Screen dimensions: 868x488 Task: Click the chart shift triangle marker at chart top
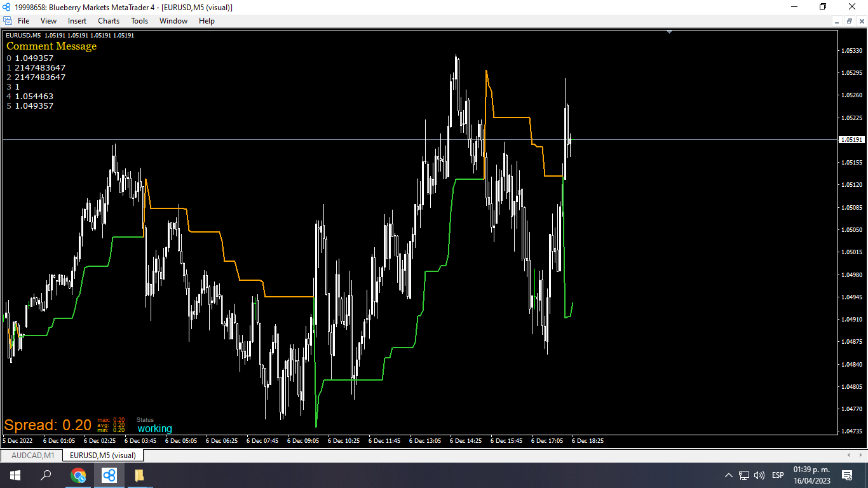[x=669, y=31]
